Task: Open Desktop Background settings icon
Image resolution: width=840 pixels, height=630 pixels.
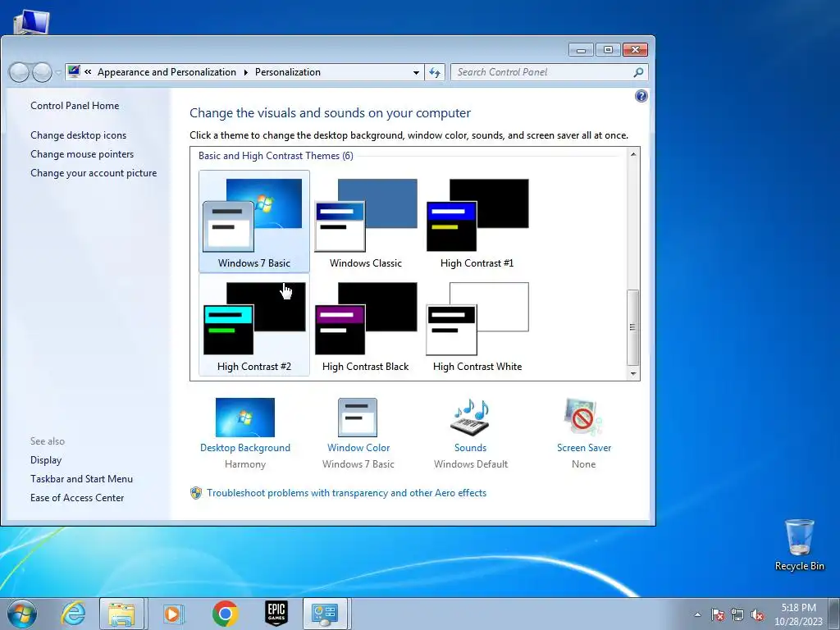Action: (244, 418)
